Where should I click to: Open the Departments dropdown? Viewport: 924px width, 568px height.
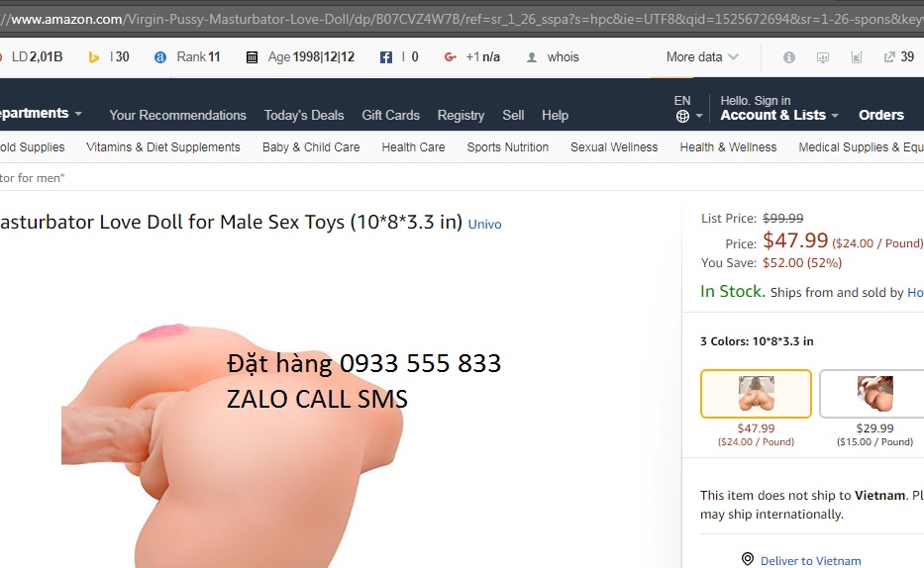pyautogui.click(x=40, y=113)
